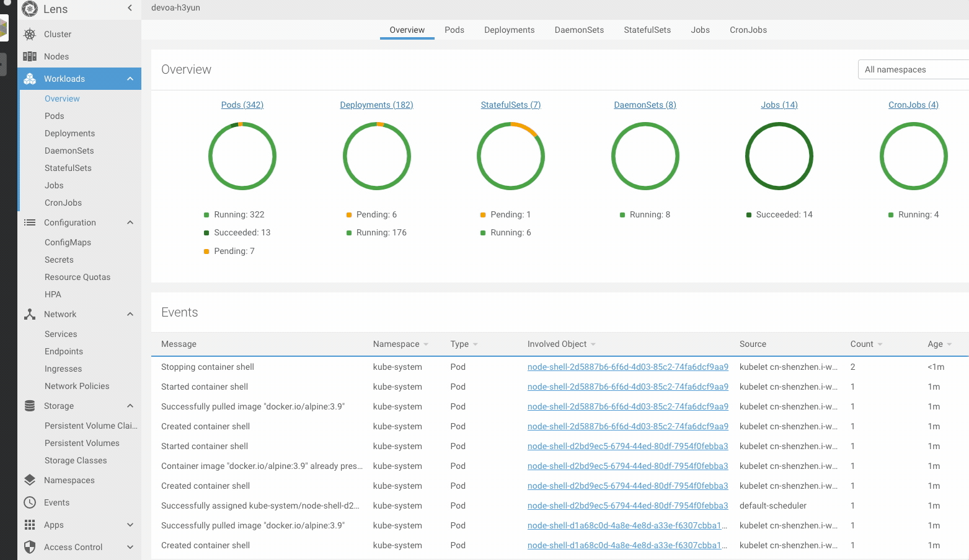This screenshot has height=560, width=969.
Task: Toggle the Pods Succeeded: 13 legend item
Action: tap(237, 232)
